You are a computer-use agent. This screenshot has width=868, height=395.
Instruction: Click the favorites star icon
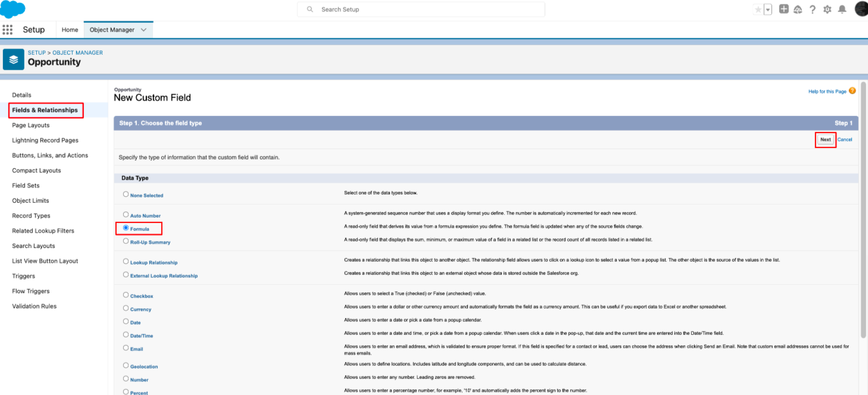pyautogui.click(x=758, y=10)
